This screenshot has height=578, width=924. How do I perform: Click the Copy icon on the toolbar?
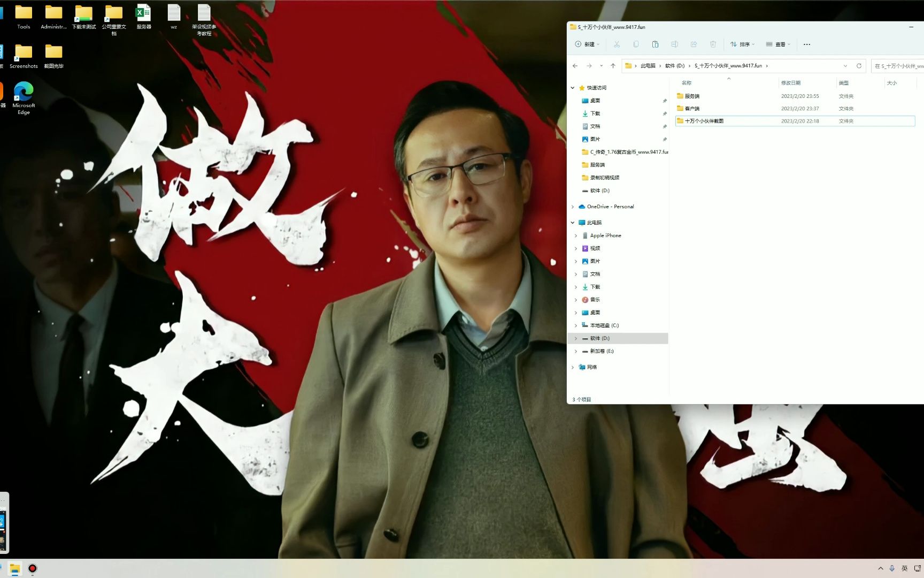tap(636, 44)
